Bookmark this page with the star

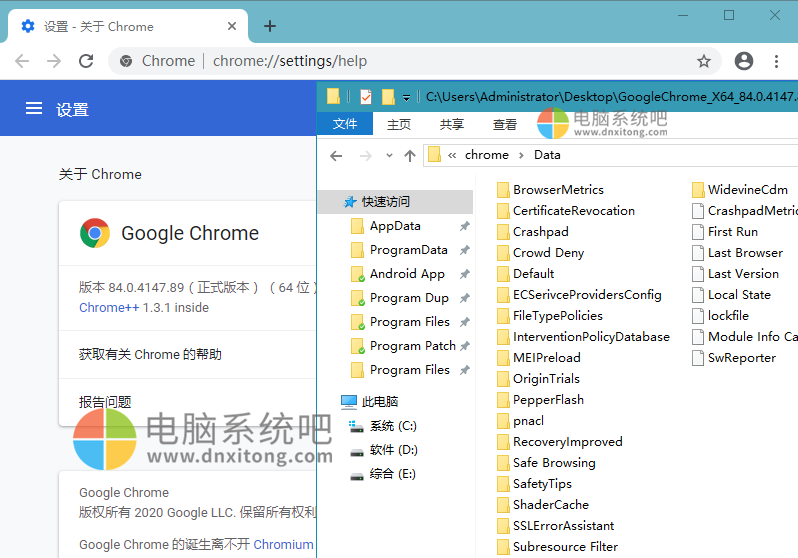(x=704, y=61)
